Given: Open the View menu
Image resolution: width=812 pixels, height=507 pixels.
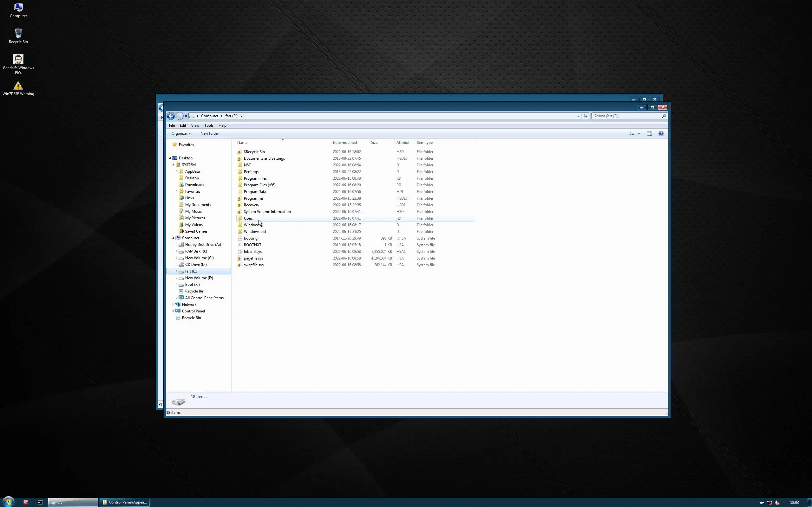Looking at the screenshot, I should [x=195, y=125].
